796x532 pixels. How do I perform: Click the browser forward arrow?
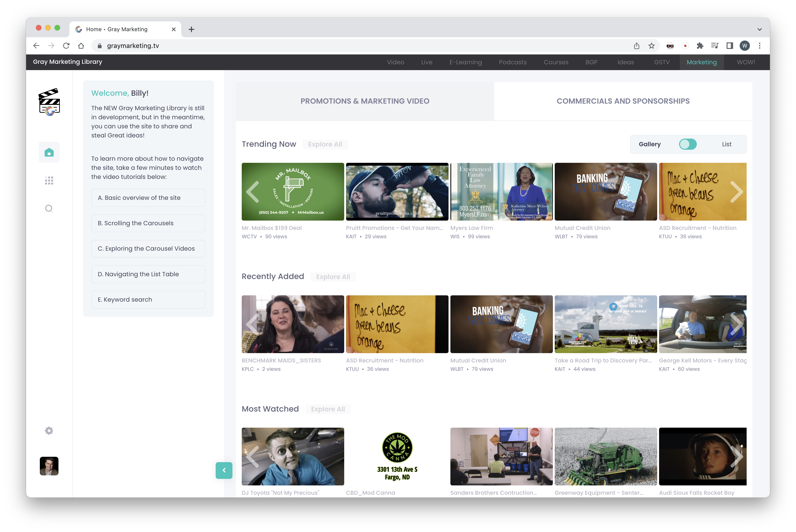point(51,46)
